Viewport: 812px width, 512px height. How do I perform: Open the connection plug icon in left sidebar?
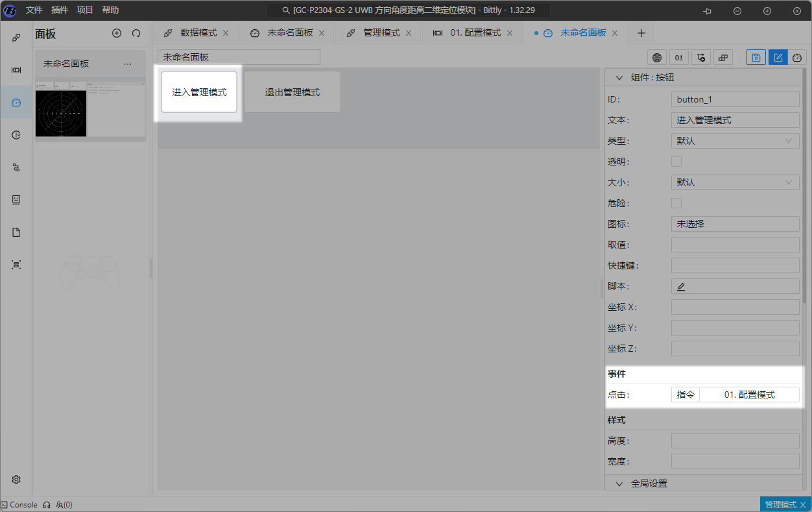(16, 38)
